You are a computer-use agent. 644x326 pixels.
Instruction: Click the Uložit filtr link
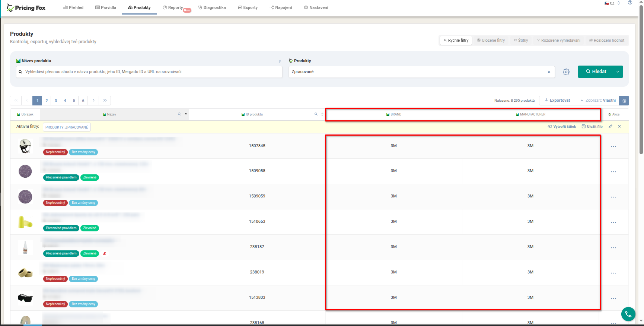tap(592, 127)
